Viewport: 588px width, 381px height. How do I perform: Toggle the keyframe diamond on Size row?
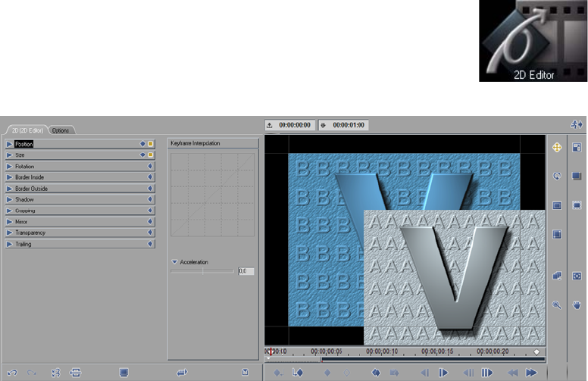(142, 155)
